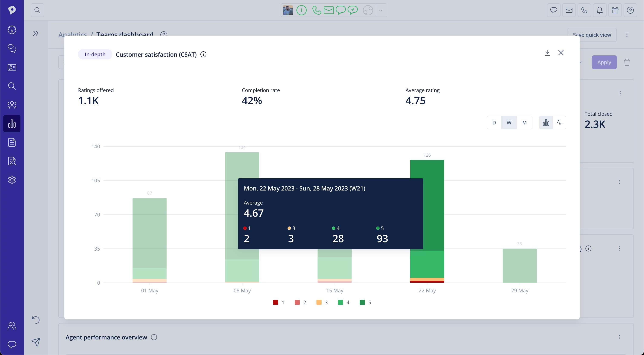Click the notifications bell icon
This screenshot has height=355, width=644.
point(599,10)
